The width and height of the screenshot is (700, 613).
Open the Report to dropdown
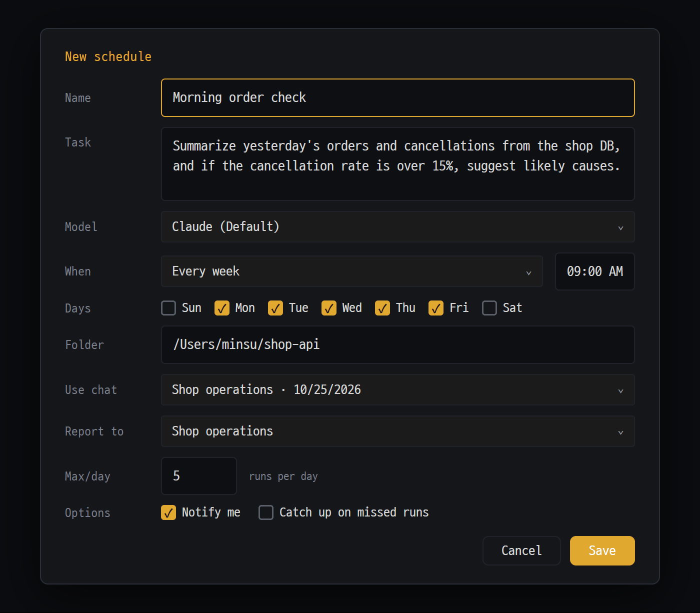point(397,431)
